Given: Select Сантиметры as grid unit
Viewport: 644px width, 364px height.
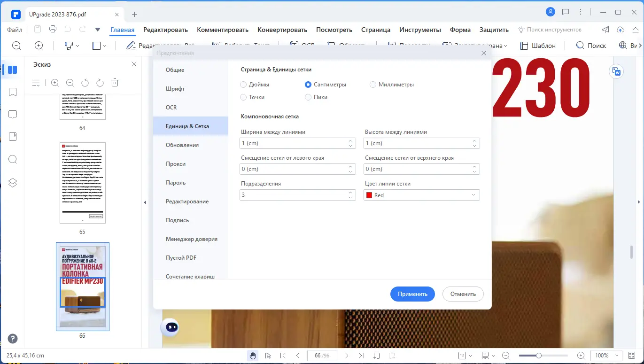Looking at the screenshot, I should tap(309, 85).
